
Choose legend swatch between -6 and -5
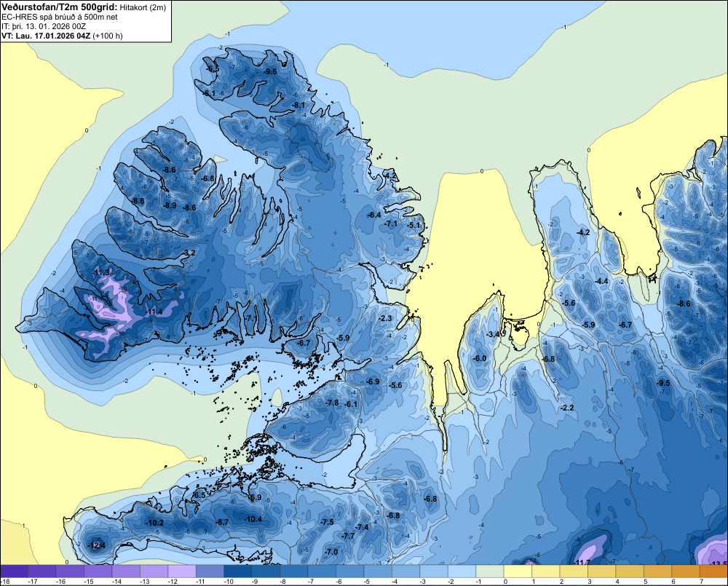[350, 571]
